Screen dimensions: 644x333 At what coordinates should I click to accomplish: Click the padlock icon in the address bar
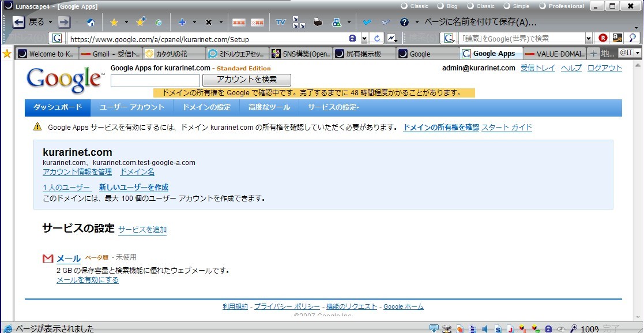click(352, 38)
